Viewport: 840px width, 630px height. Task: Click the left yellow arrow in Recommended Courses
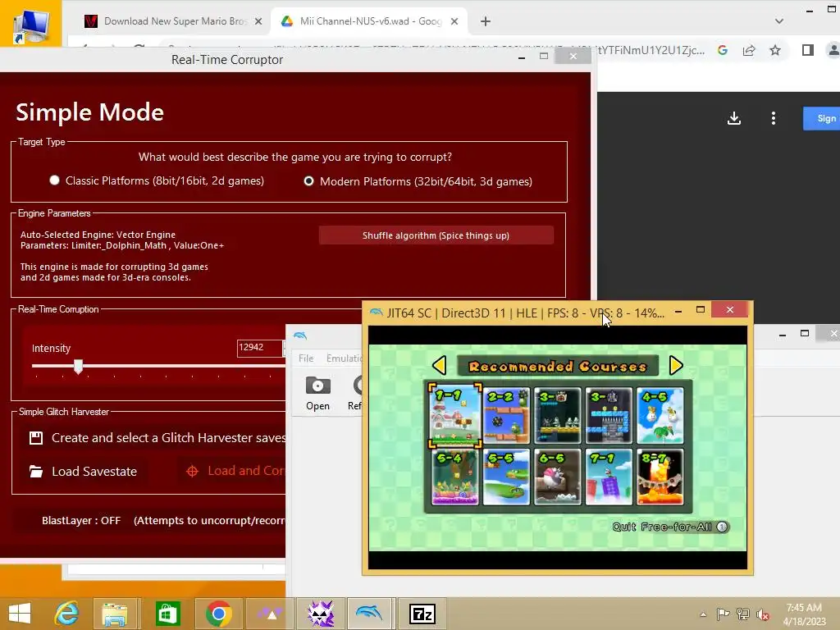440,365
